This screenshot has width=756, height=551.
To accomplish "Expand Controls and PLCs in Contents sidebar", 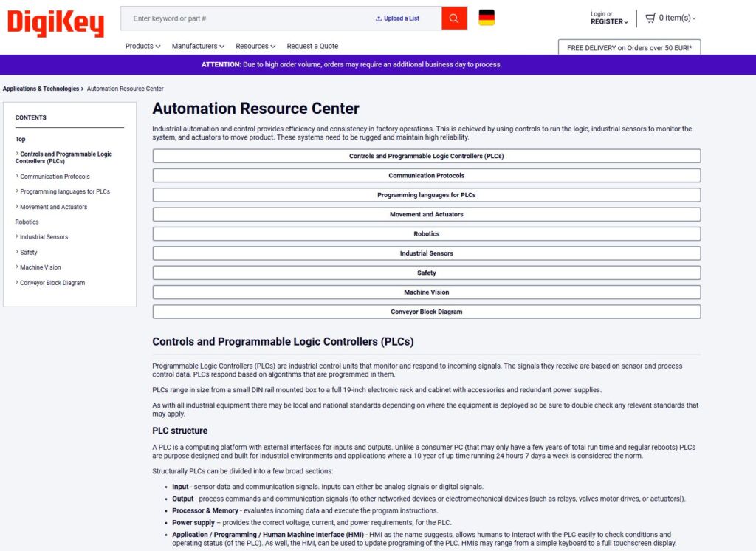I will click(63, 157).
